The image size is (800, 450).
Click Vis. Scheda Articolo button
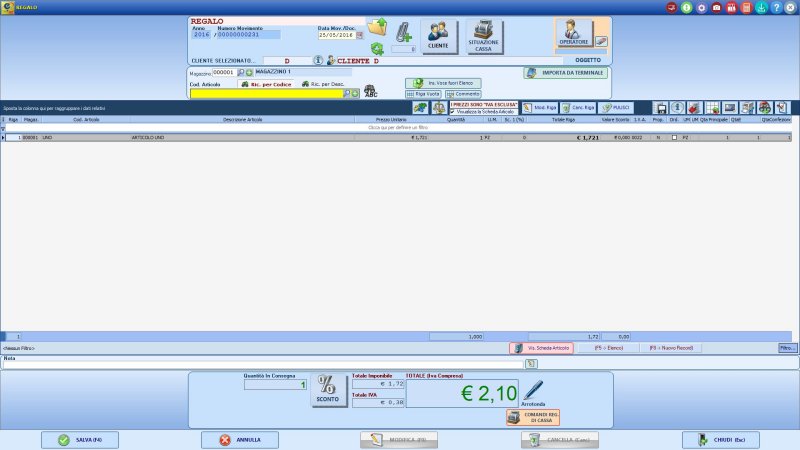coord(541,348)
